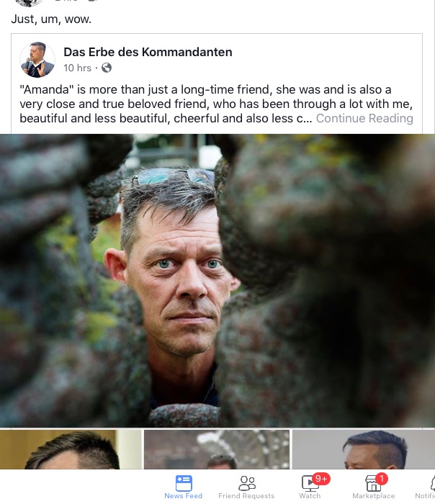
Task: Open the Friend Requests tab
Action: point(246,487)
